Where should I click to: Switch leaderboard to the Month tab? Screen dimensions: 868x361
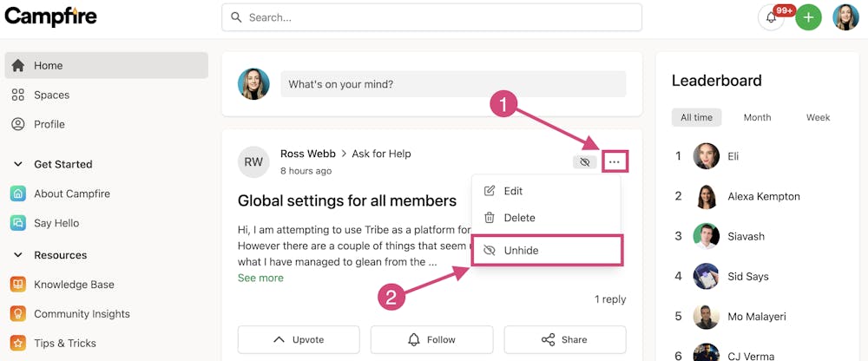[757, 117]
